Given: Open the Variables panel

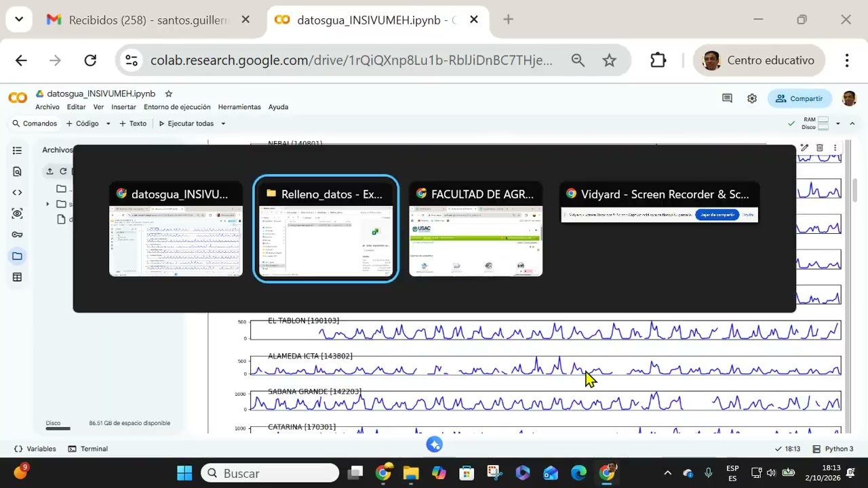Looking at the screenshot, I should coord(35,449).
